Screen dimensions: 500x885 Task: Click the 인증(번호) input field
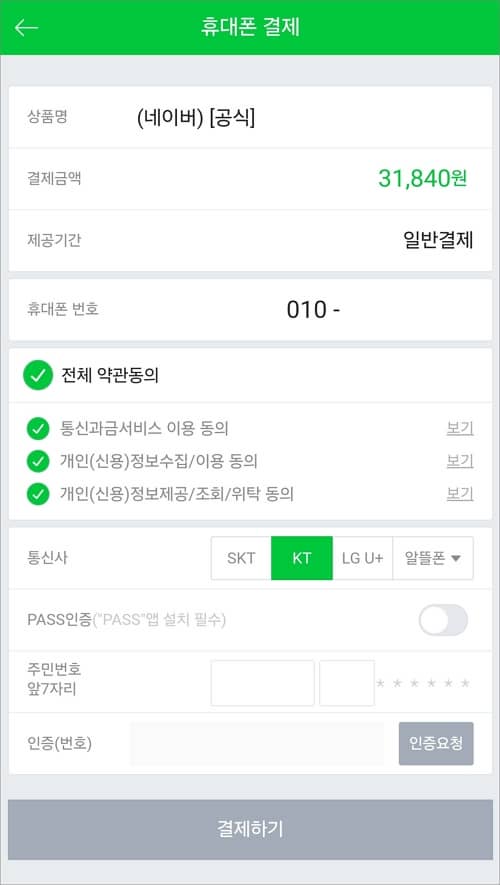[257, 743]
